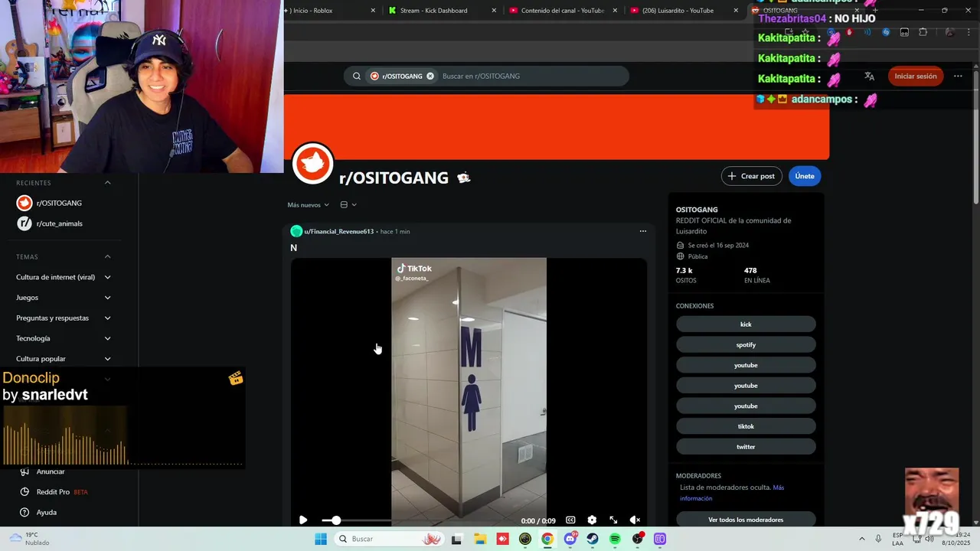Viewport: 980px width, 551px height.
Task: Join community with Únete button
Action: [805, 176]
